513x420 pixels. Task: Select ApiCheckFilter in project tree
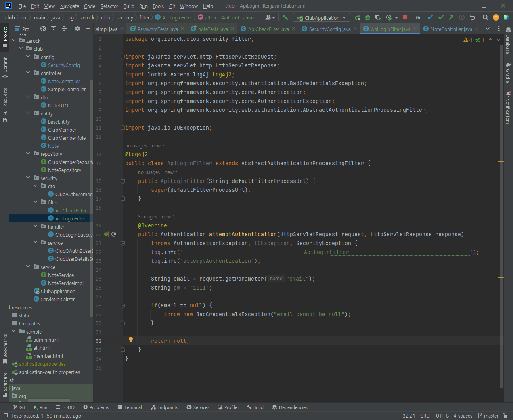[71, 210]
